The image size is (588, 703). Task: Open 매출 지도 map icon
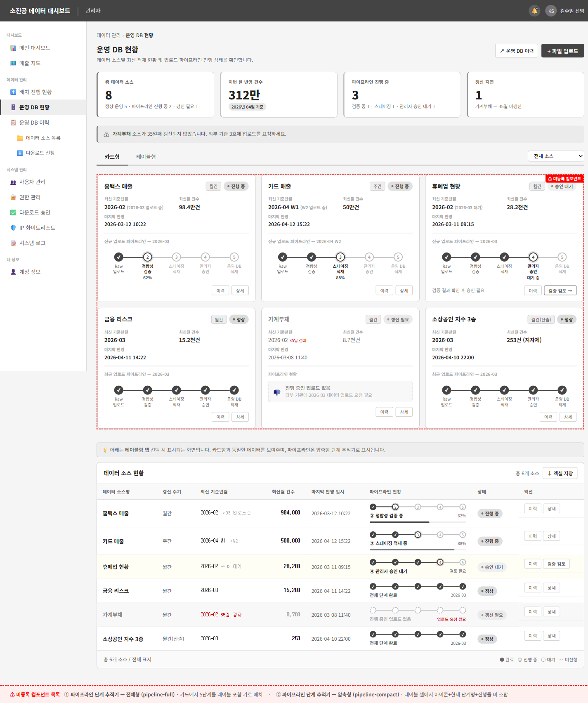click(x=13, y=63)
